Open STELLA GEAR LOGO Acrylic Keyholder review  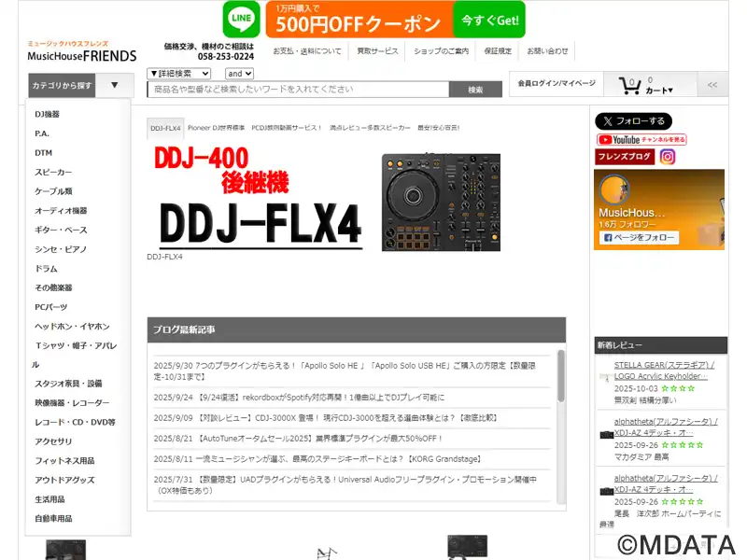[664, 371]
